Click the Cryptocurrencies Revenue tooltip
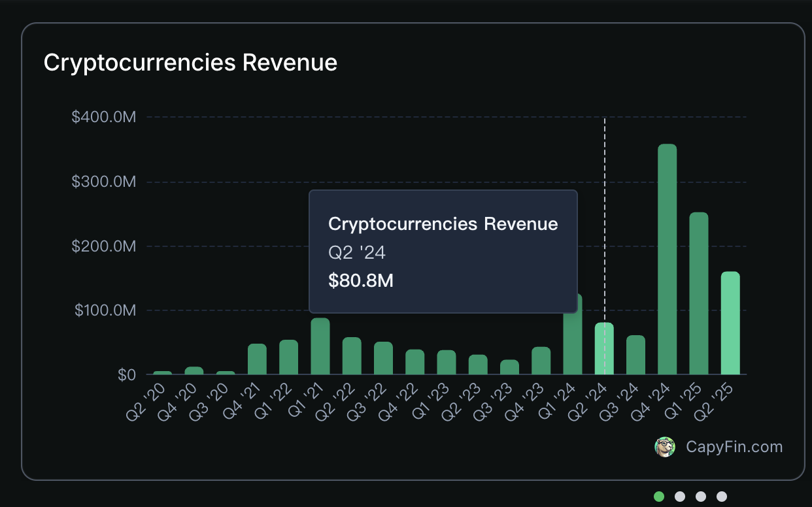The height and width of the screenshot is (507, 812). click(443, 251)
